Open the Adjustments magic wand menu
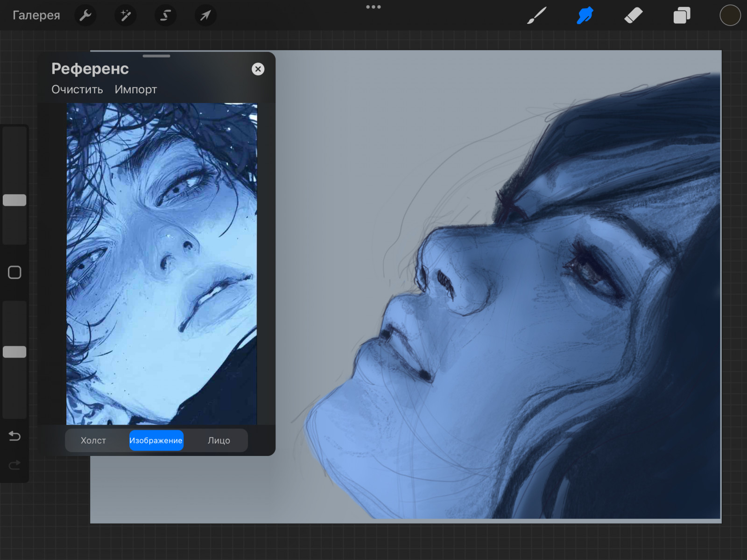The image size is (747, 560). (126, 15)
